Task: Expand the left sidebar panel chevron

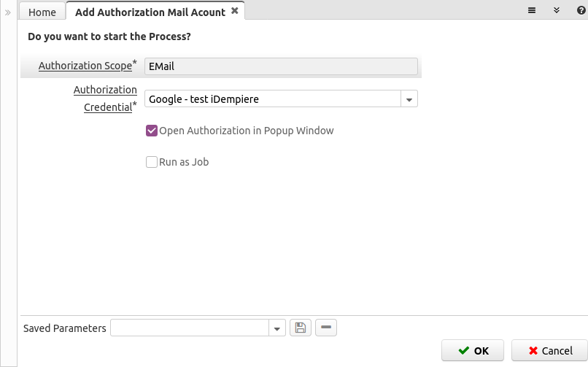Action: tap(8, 12)
